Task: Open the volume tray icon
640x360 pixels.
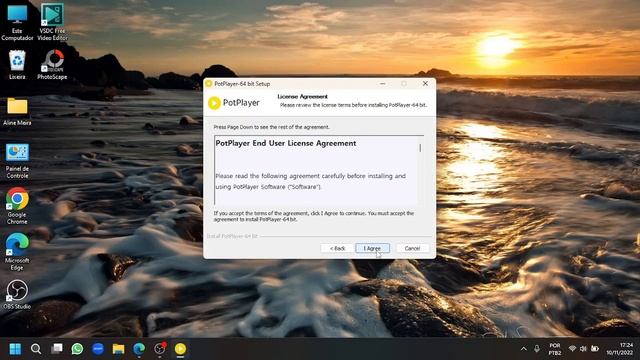Action: point(583,349)
